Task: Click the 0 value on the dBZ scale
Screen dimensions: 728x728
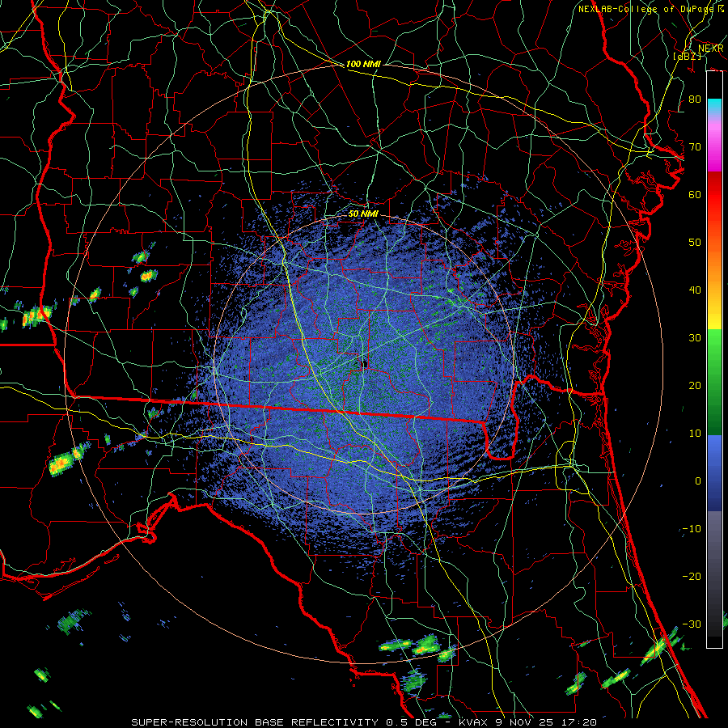Action: (698, 481)
